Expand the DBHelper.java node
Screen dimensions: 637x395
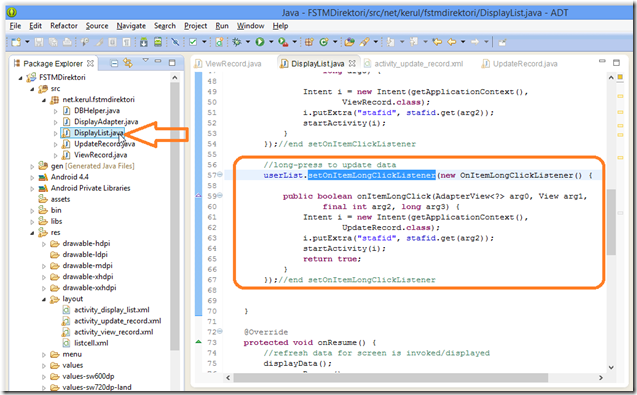(56, 111)
